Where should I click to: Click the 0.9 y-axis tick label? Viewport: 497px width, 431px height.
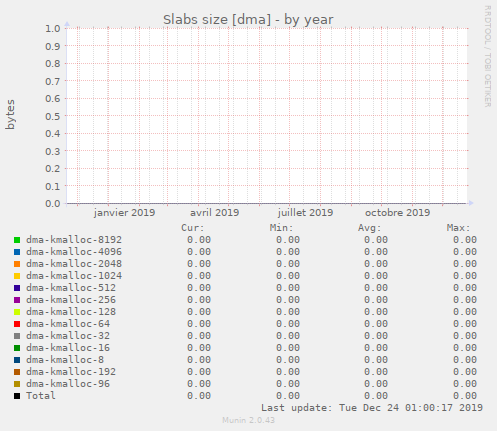(53, 46)
